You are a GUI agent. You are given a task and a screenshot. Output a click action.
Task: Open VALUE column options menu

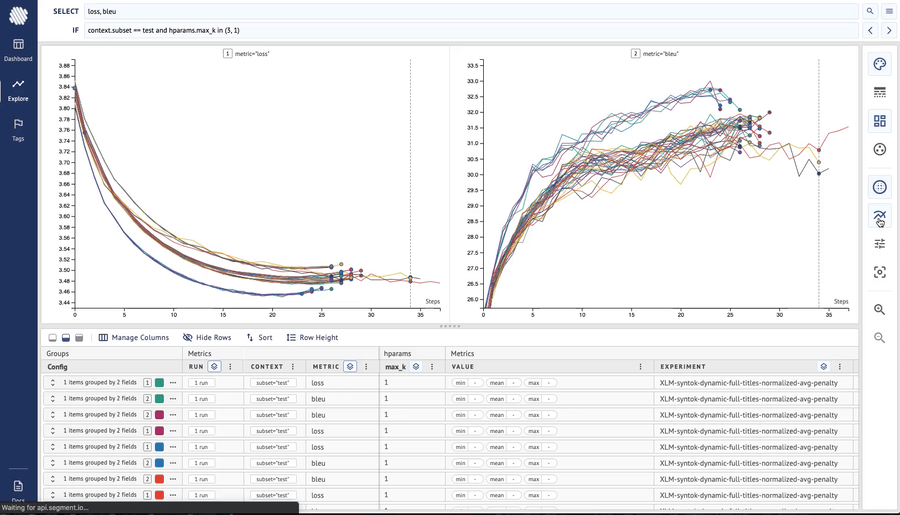point(641,366)
